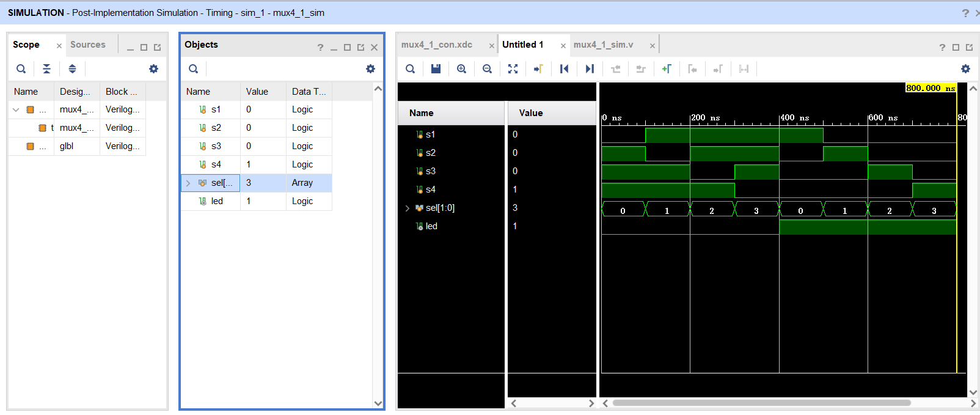Image resolution: width=980 pixels, height=415 pixels.
Task: Click the Objects panel scrollbar down arrow
Action: click(x=378, y=403)
